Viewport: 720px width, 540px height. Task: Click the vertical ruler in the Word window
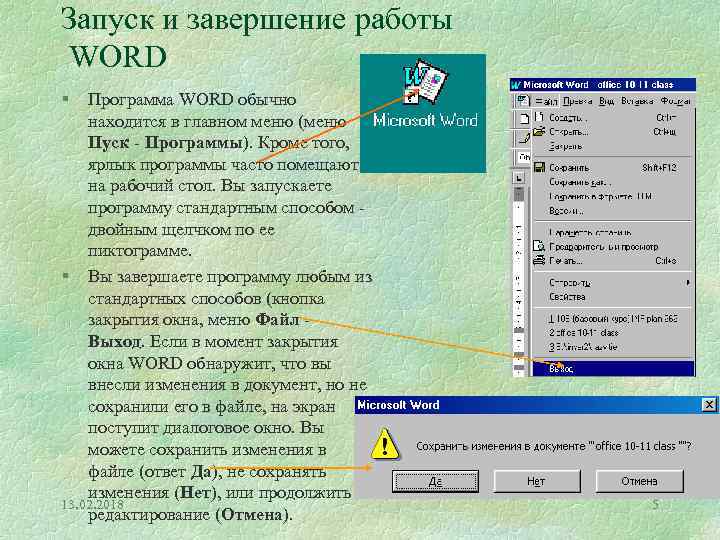tap(519, 280)
